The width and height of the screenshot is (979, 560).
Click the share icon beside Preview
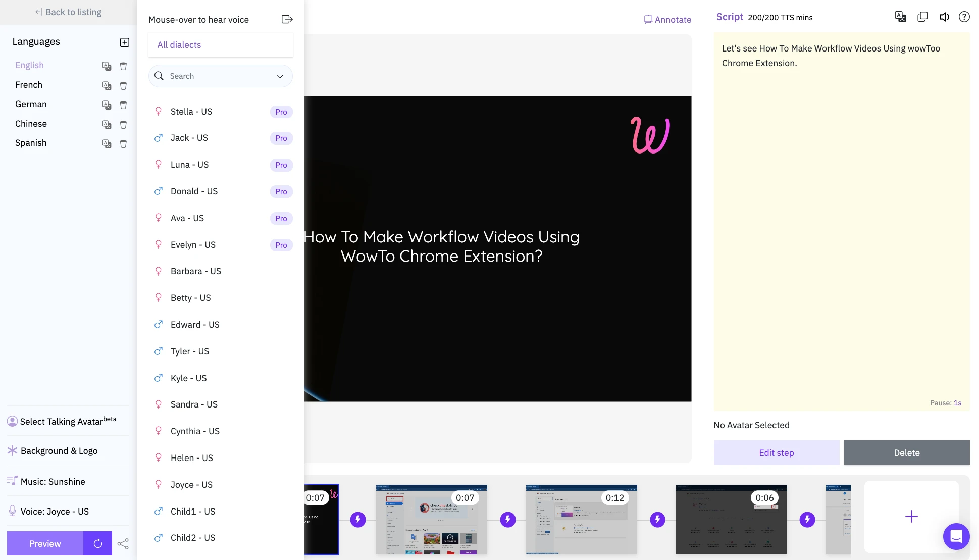[x=123, y=544]
